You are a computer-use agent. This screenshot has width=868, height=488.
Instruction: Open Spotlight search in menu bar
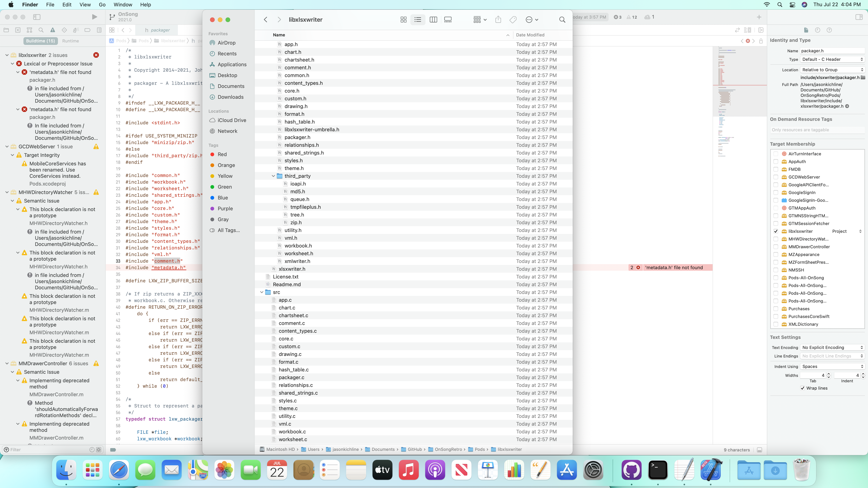779,5
